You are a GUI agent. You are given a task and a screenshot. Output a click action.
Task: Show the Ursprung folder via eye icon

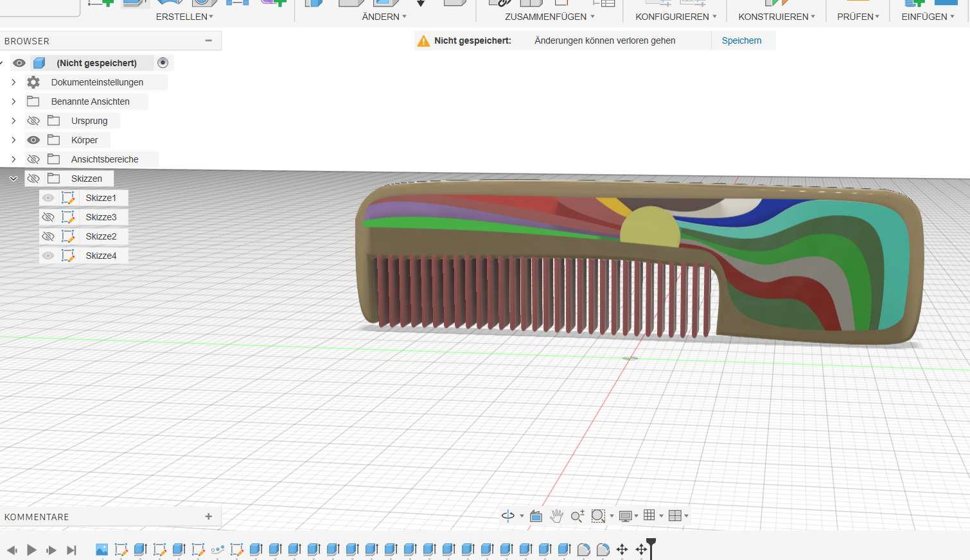click(33, 121)
